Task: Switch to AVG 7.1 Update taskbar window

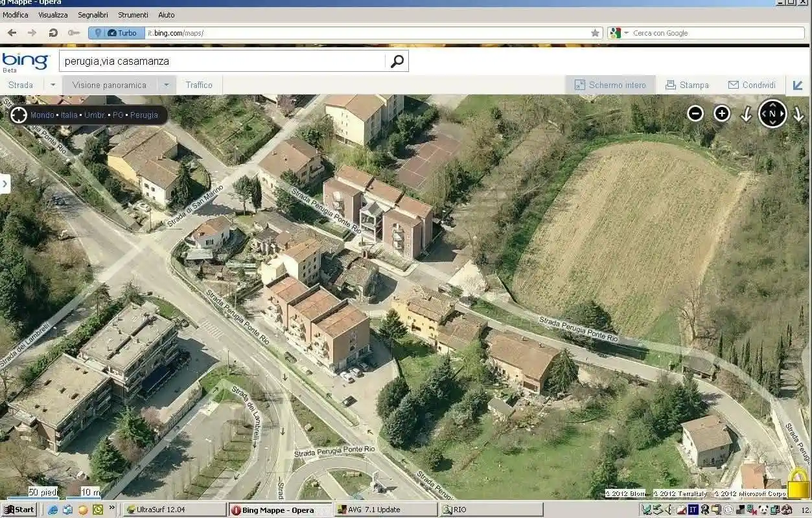Action: 386,510
